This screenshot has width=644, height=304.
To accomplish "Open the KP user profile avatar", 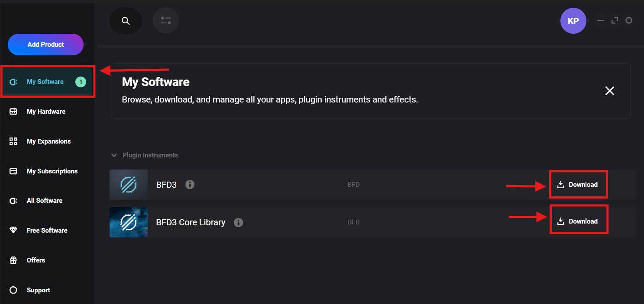I will pyautogui.click(x=573, y=21).
